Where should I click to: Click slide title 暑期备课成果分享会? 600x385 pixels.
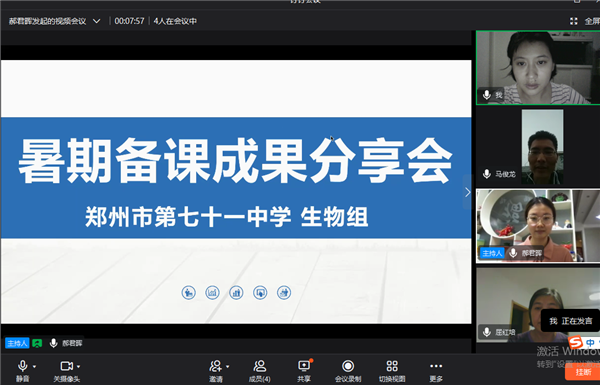click(x=235, y=161)
